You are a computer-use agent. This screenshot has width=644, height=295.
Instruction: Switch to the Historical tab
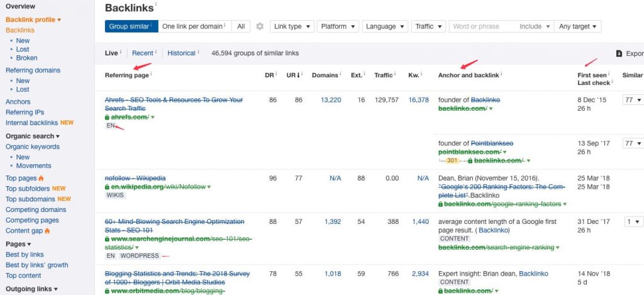coord(181,53)
